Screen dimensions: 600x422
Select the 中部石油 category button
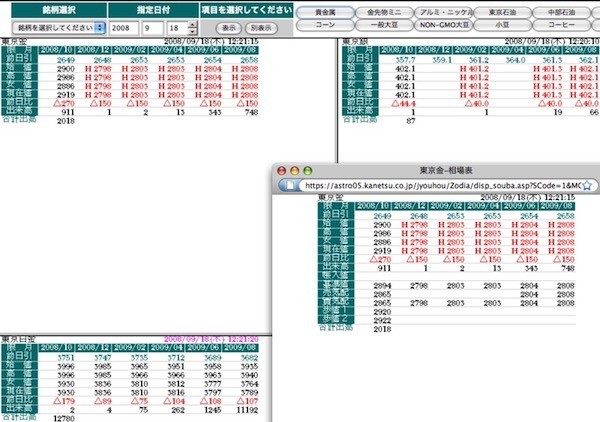561,12
